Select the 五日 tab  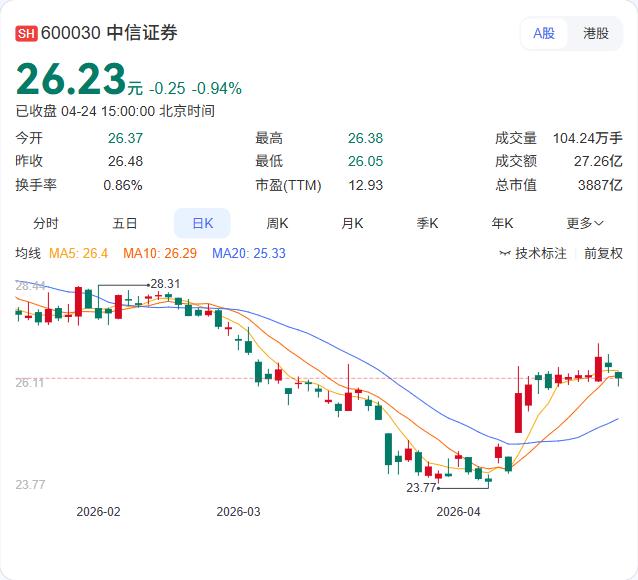tap(125, 223)
